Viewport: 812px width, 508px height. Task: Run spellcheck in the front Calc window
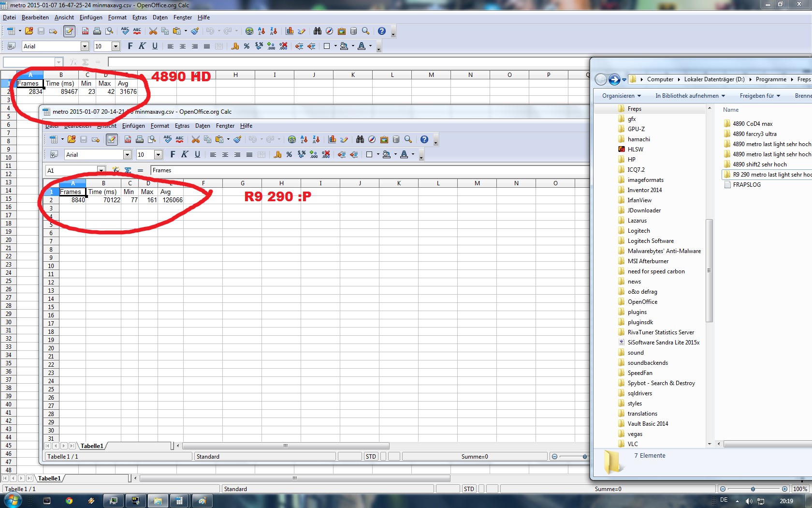tap(168, 139)
